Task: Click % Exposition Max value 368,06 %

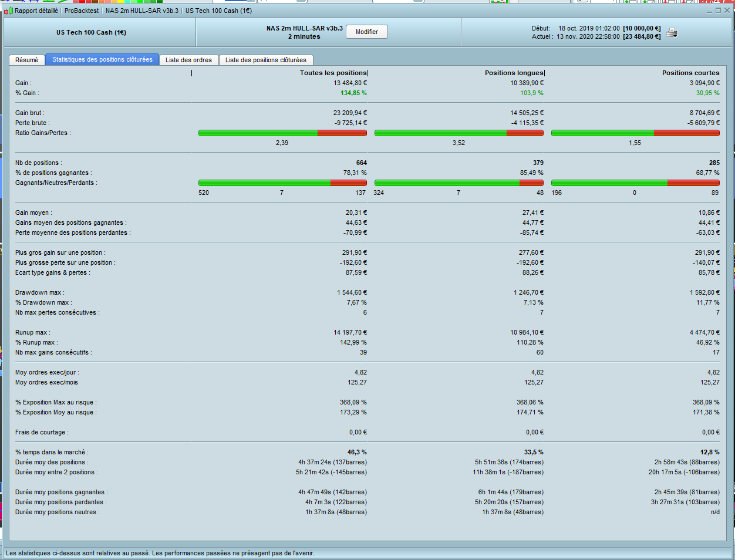Action: point(530,402)
